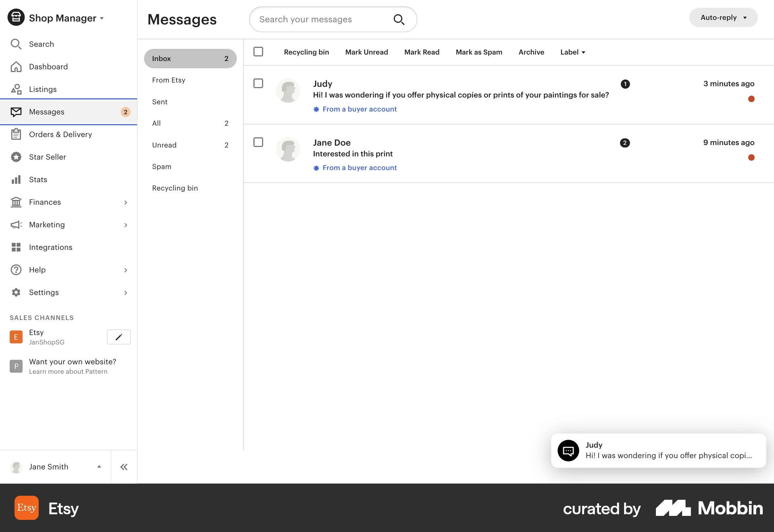Open the Spam folder

tap(161, 166)
